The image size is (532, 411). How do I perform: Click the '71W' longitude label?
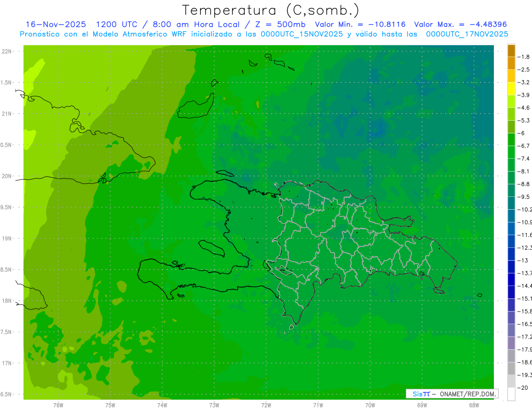click(318, 405)
